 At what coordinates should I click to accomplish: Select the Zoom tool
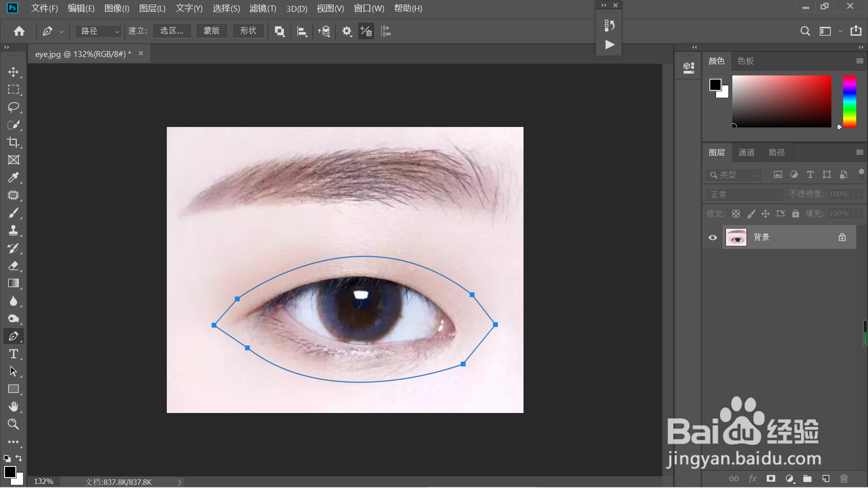13,424
